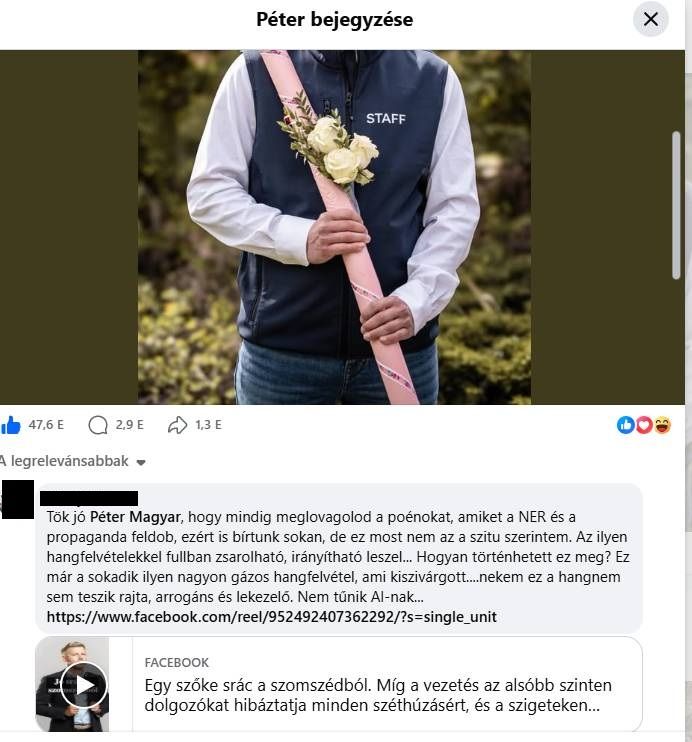This screenshot has width=692, height=742.
Task: Expand the 'A legrelevánsabbak' sort dropdown
Action: coord(72,461)
